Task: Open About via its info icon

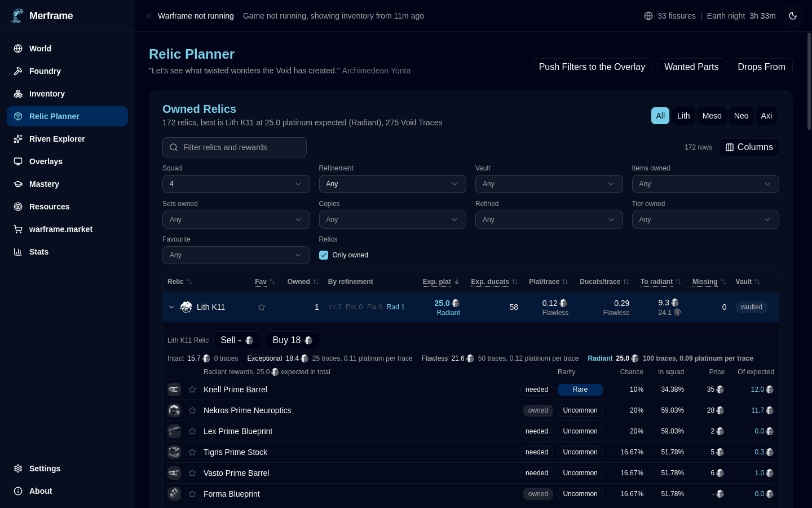Action: pos(18,491)
